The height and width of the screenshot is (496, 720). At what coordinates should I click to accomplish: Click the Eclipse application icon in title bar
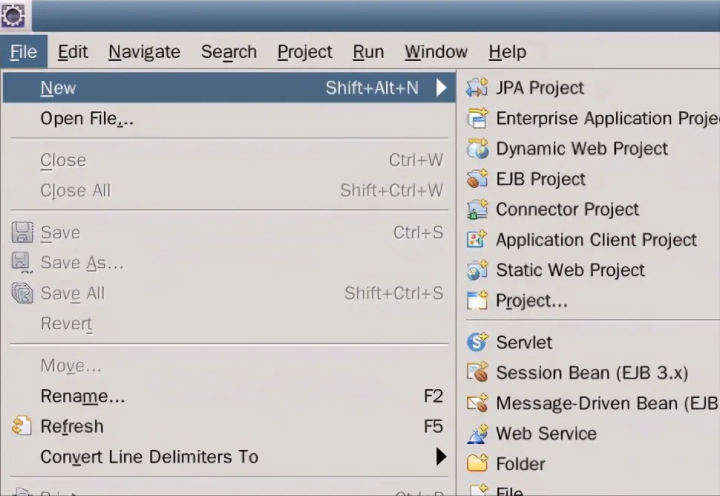pos(12,16)
